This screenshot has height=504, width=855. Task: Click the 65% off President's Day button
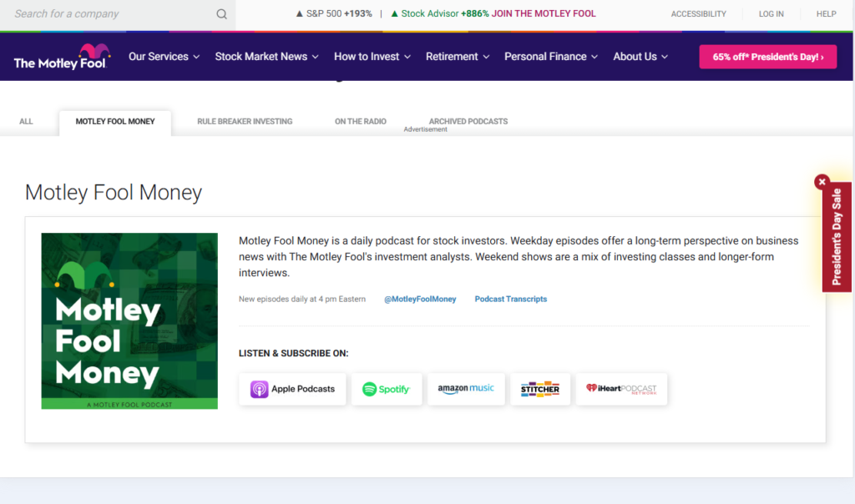coord(767,57)
